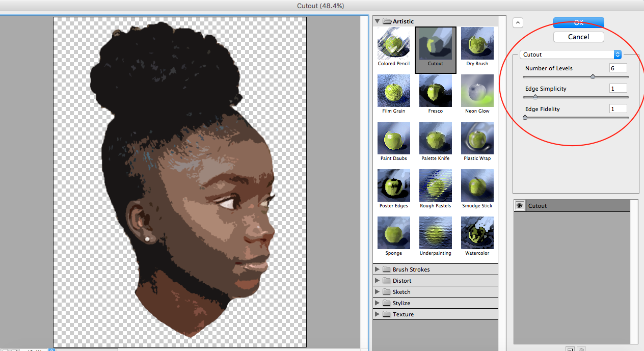Expand the Stylize filter folder
This screenshot has height=351, width=644.
coord(378,303)
